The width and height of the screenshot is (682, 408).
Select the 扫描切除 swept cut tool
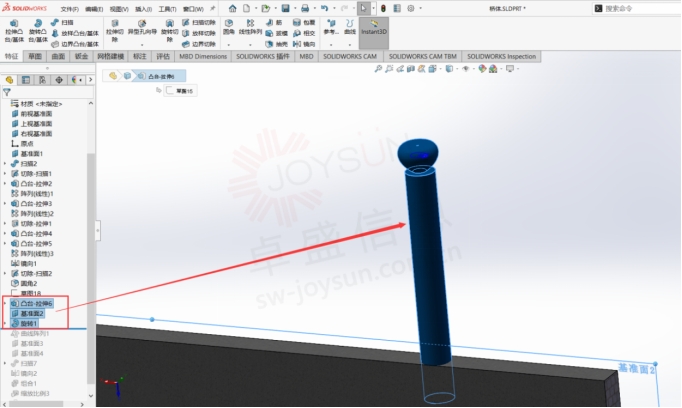pos(199,22)
